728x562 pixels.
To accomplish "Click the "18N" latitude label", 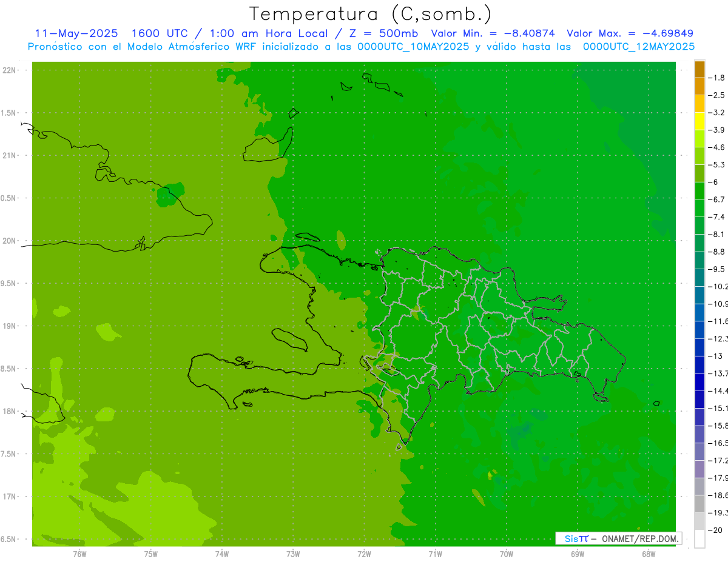I will click(x=9, y=411).
